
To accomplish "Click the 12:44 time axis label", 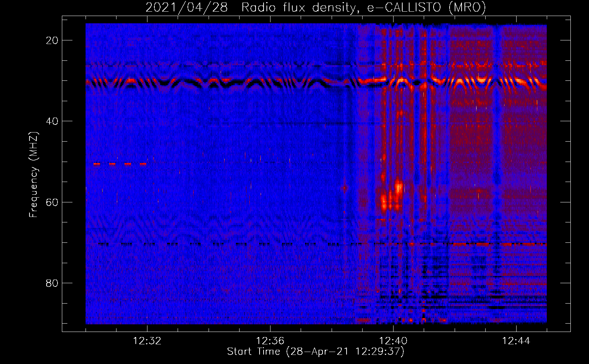I will (516, 341).
